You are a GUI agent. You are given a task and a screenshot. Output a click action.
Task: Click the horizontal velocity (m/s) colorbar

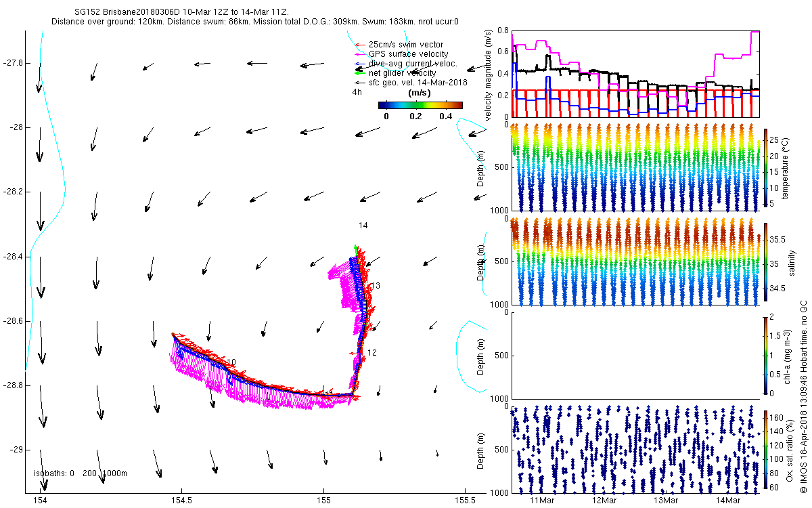[420, 105]
